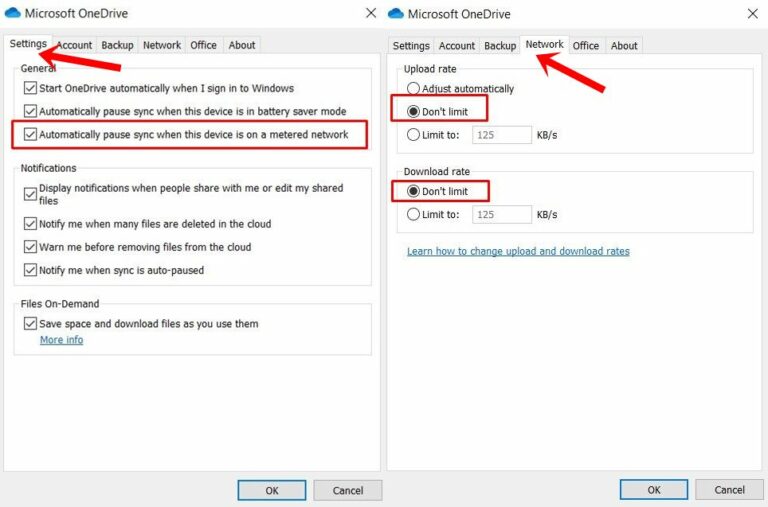
Task: Open Settings tab in right window
Action: point(411,46)
